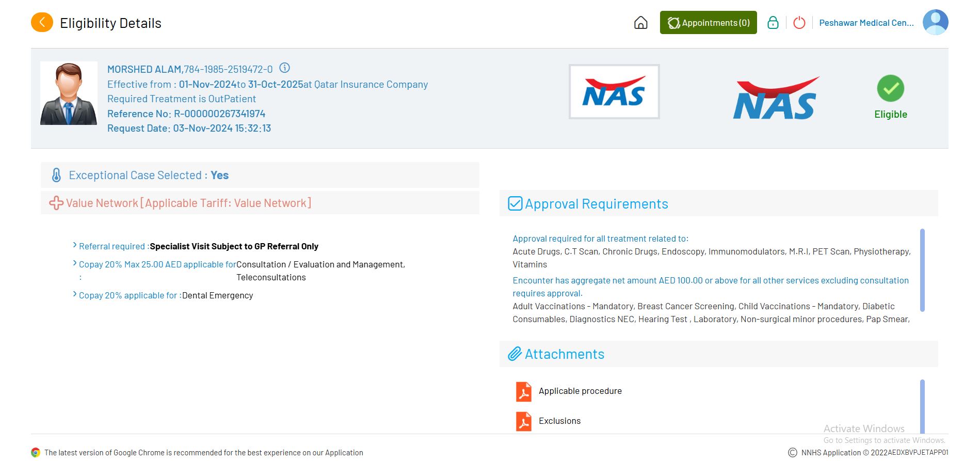Click the Peshawar Medical Center name link
Image resolution: width=980 pixels, height=461 pixels.
(866, 23)
